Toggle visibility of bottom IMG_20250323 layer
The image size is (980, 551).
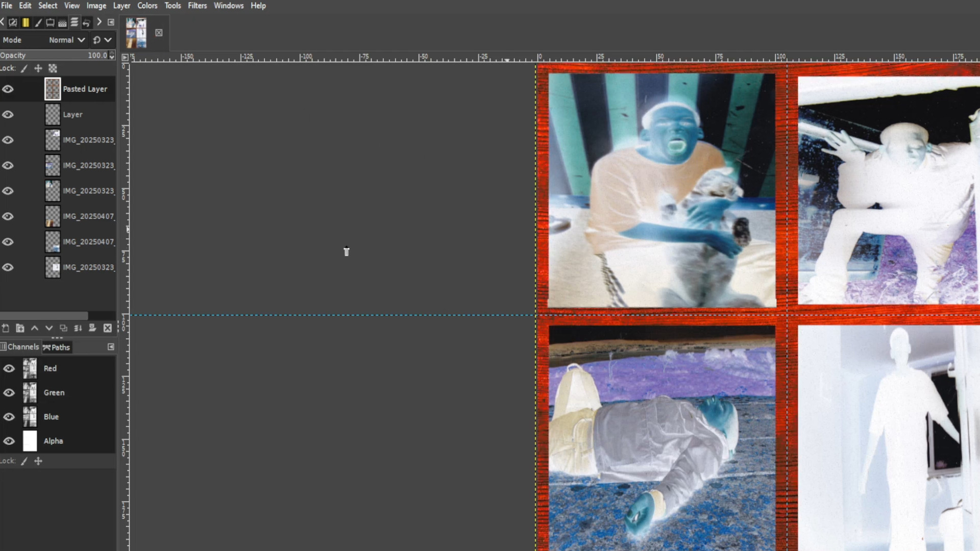[x=8, y=267]
